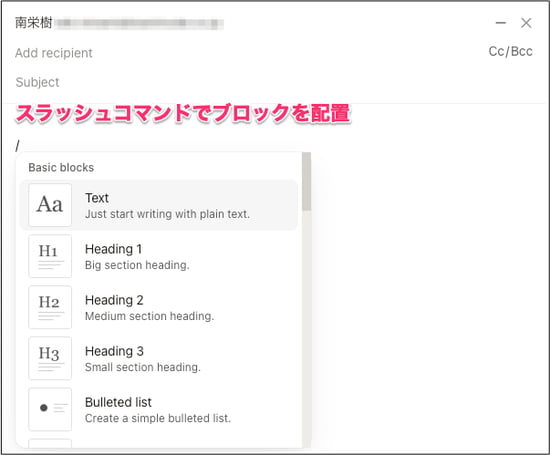Click the sender name 南栄樹

coord(34,23)
